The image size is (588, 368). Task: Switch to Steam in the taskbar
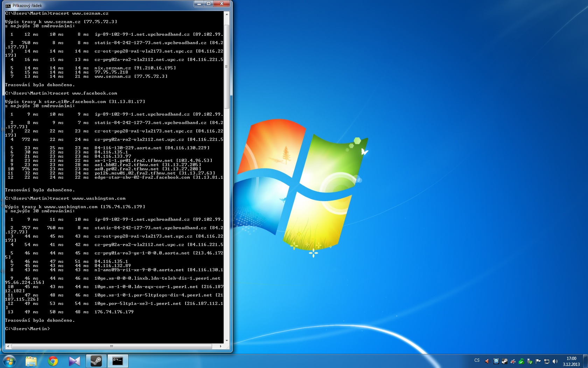click(96, 361)
